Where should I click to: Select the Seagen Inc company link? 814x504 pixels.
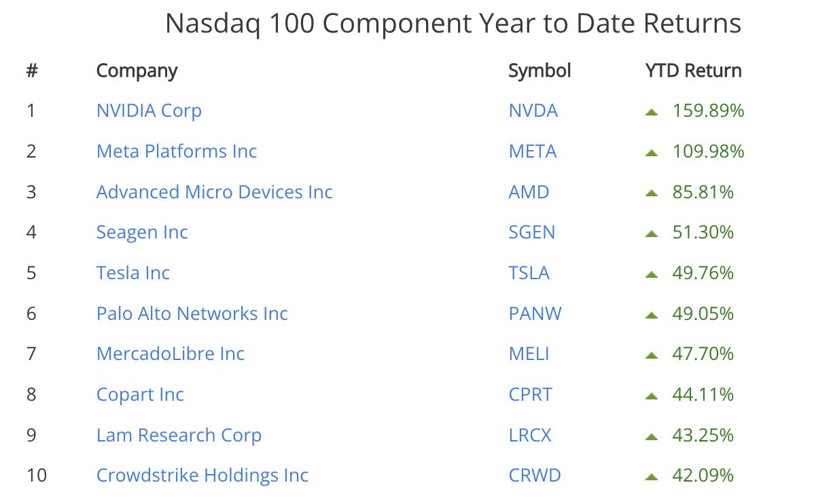click(142, 232)
